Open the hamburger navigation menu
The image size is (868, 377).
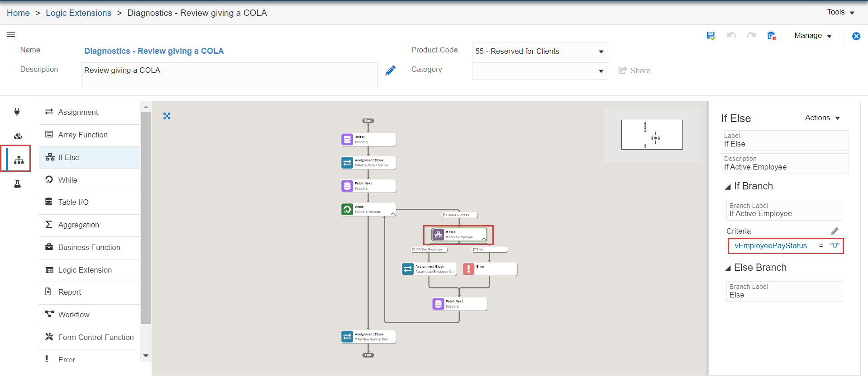tap(11, 34)
